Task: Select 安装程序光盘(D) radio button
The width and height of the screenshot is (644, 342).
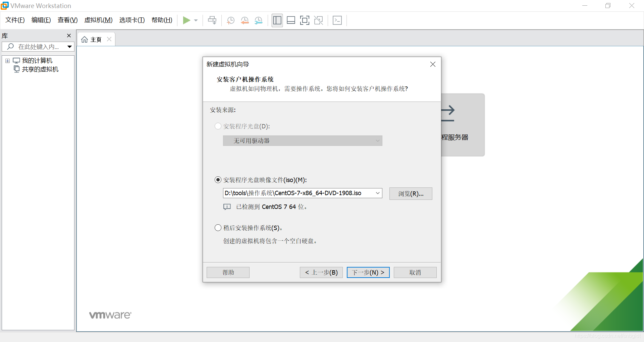Action: [x=218, y=126]
